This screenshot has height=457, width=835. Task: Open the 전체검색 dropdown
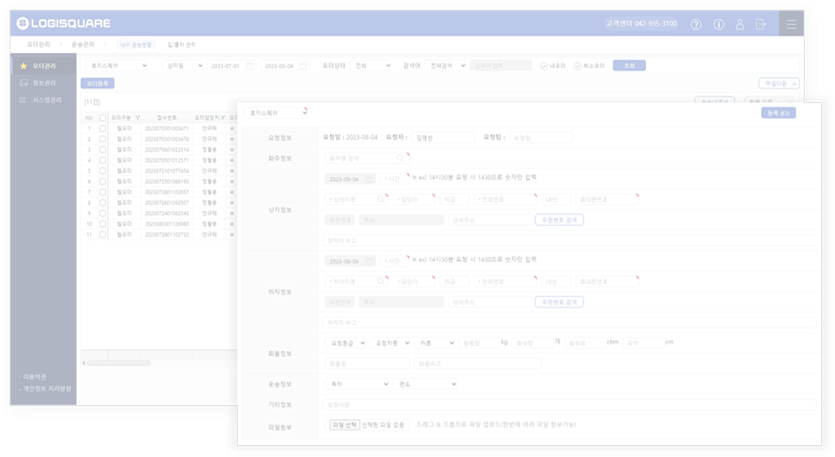[x=446, y=66]
